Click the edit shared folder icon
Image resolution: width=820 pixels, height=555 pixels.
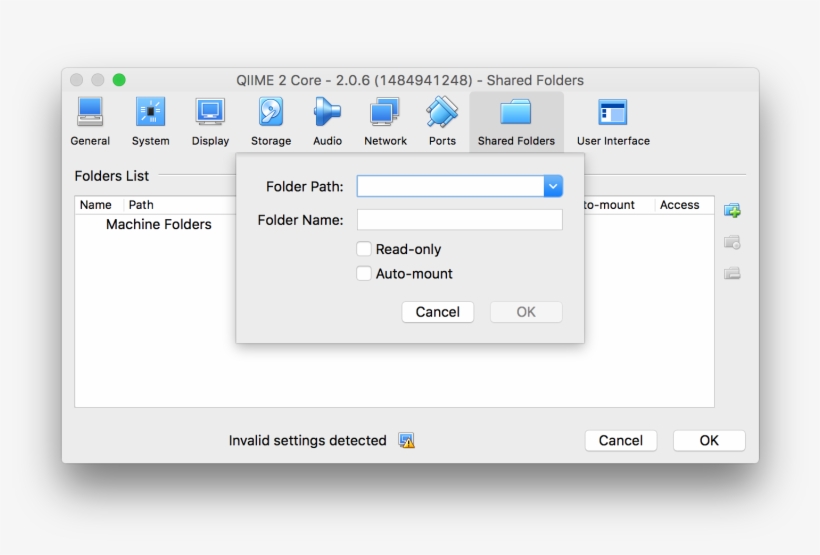(x=732, y=242)
